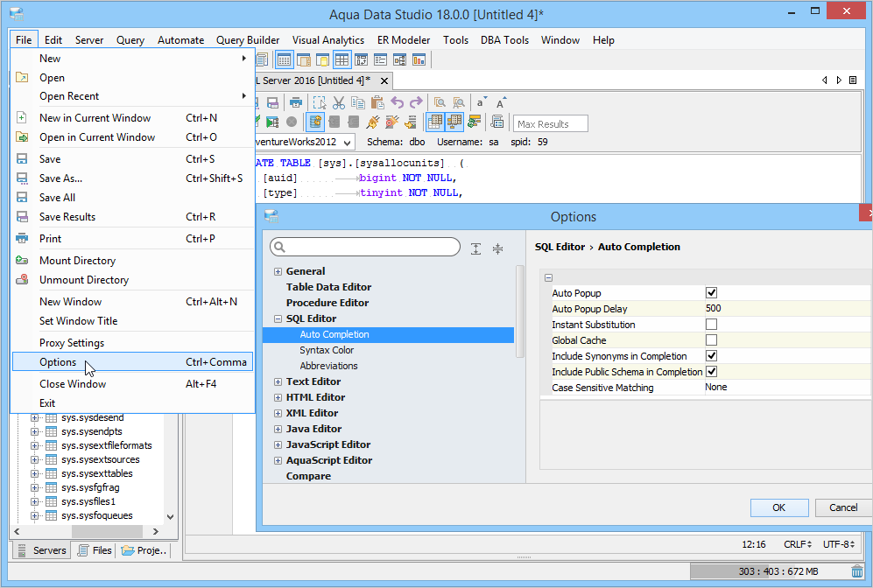Click the increase font size icon
This screenshot has height=588, width=873.
[x=501, y=102]
